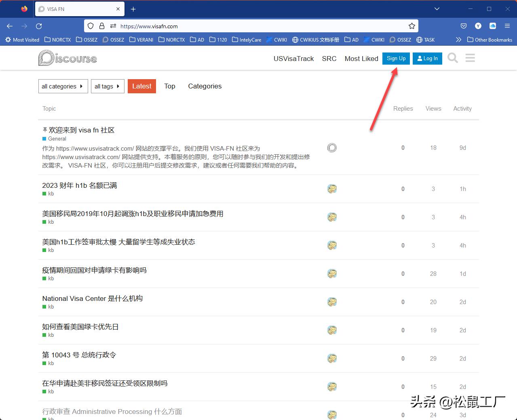Open topic about National Visa Center
Screen dimensions: 517x420
[92, 298]
